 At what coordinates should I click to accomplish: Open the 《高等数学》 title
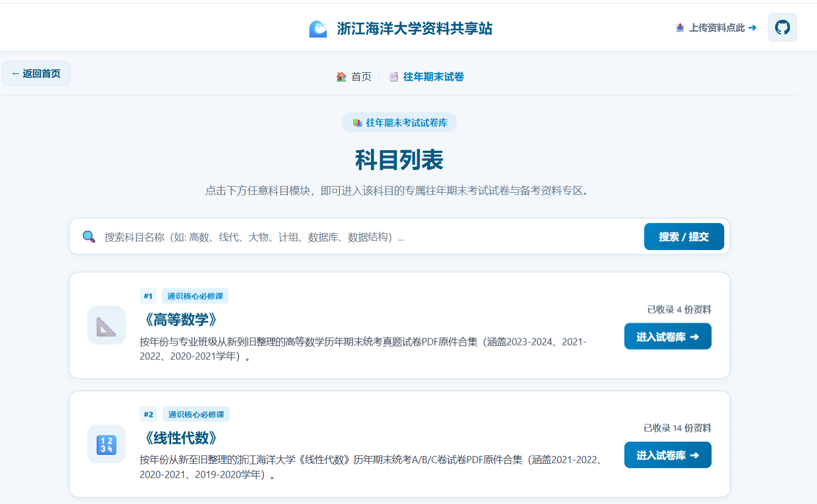(181, 320)
